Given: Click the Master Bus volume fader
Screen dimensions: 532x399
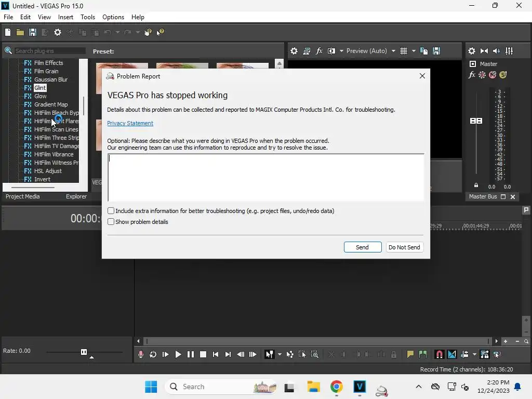Looking at the screenshot, I should click(x=476, y=121).
